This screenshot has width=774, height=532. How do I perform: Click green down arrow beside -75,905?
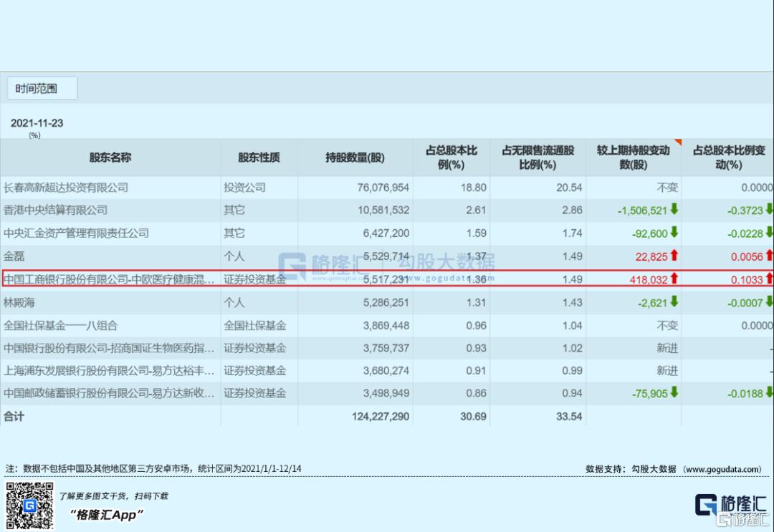[x=674, y=392]
